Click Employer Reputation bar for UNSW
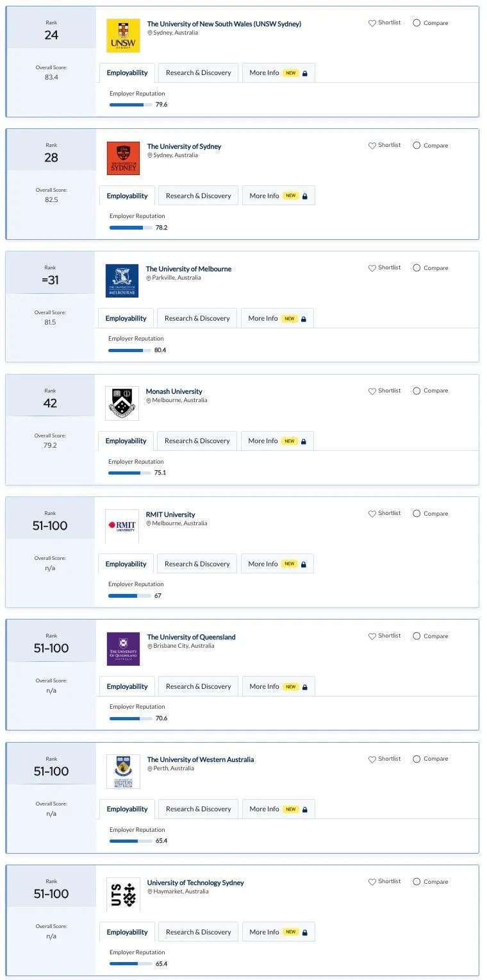Screen dimensions: 487x980 pyautogui.click(x=131, y=105)
